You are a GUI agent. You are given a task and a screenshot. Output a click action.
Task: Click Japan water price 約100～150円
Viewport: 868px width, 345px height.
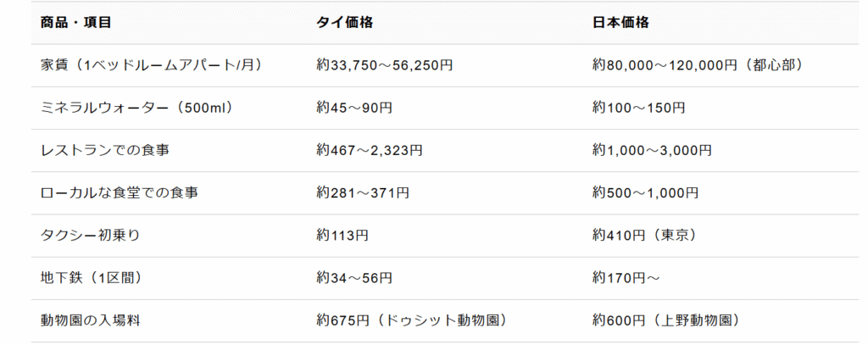click(x=639, y=108)
